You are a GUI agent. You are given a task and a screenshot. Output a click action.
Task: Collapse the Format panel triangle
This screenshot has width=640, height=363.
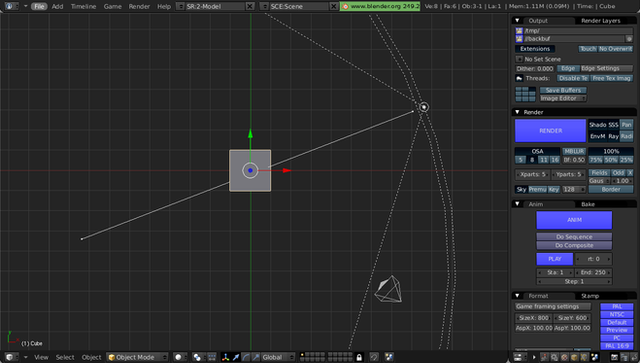(517, 296)
